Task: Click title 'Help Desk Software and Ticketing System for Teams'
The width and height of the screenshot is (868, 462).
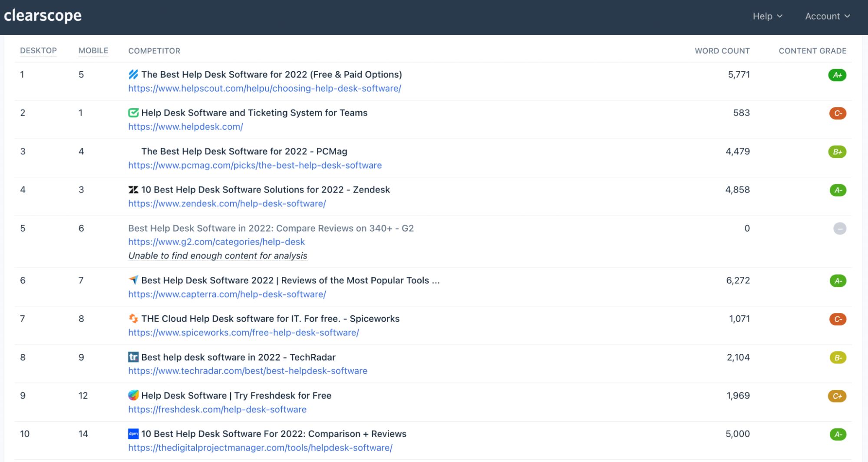Action: (x=254, y=113)
